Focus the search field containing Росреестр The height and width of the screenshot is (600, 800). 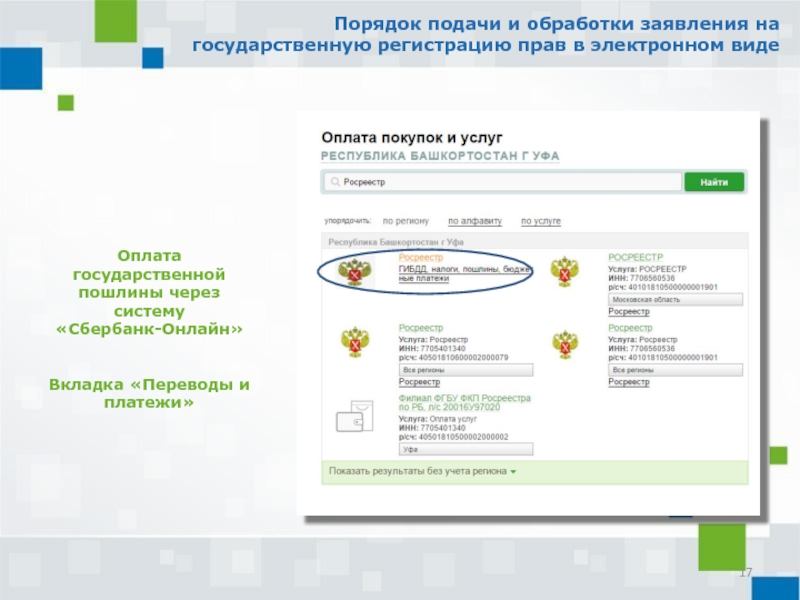tap(503, 182)
